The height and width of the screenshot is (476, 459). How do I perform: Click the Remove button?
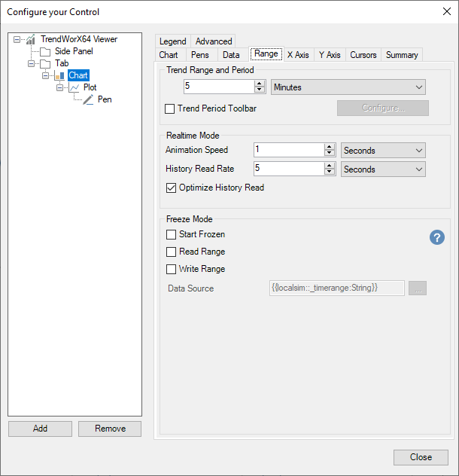click(110, 429)
